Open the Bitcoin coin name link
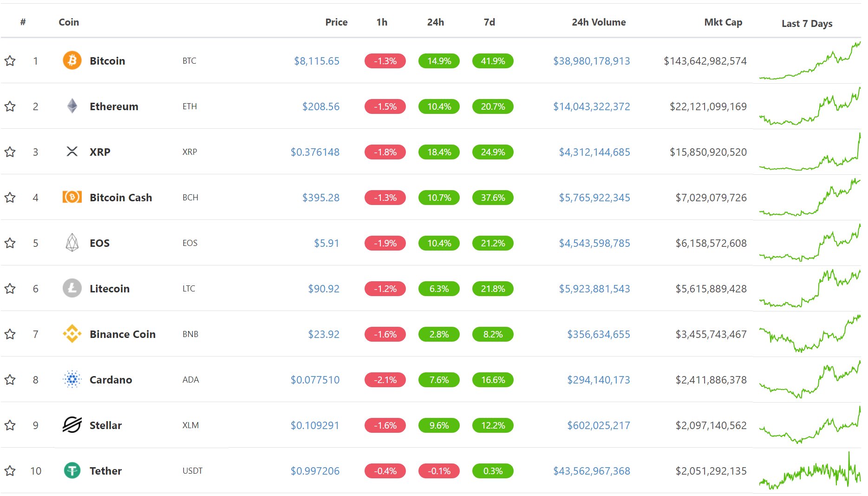868x496 pixels. click(x=107, y=60)
